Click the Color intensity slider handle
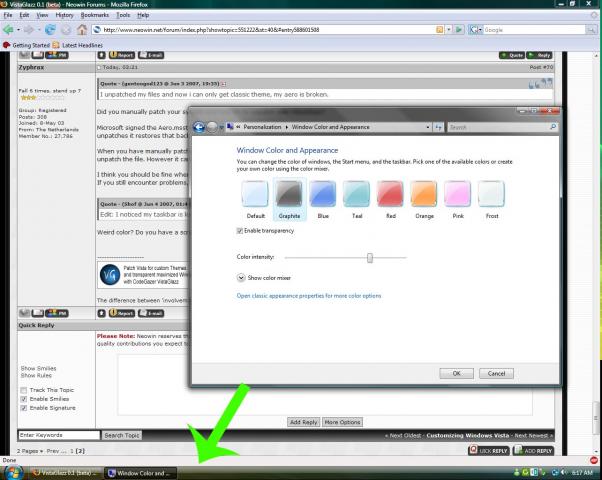602x480 pixels. coord(370,258)
